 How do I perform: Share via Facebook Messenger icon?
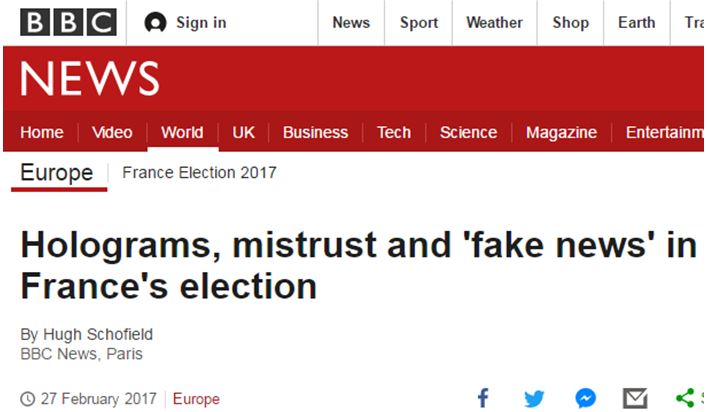586,398
